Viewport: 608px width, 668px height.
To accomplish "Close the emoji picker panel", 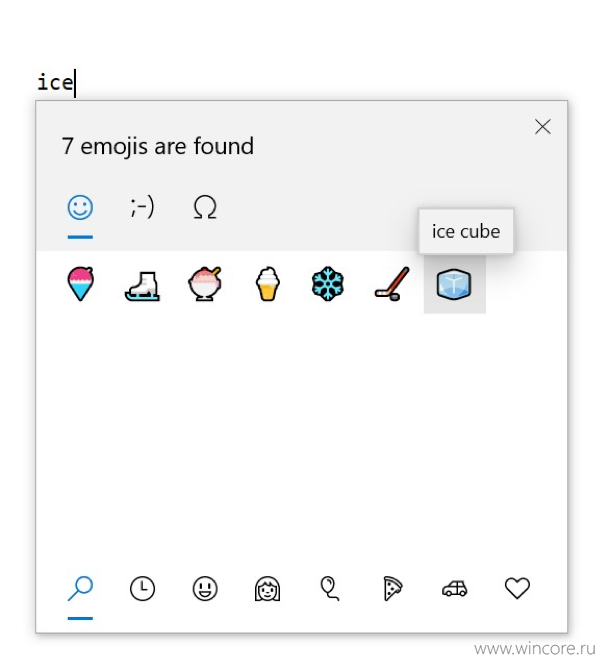I will click(x=543, y=127).
